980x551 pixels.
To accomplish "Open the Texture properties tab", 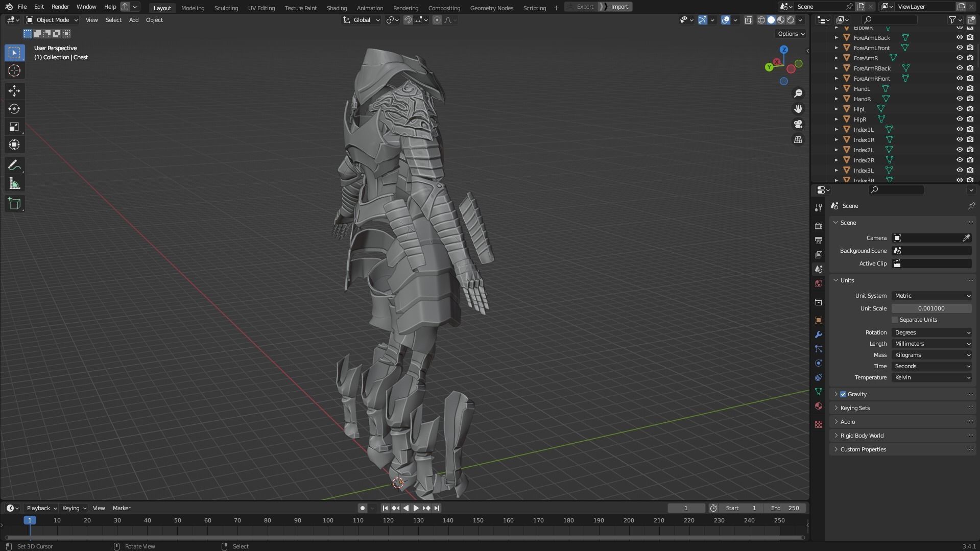I will coord(819,424).
